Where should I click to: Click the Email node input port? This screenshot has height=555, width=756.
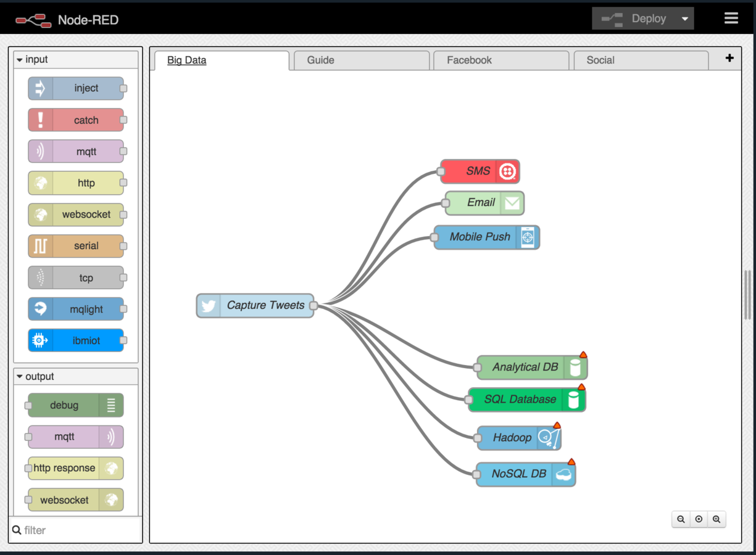click(x=446, y=203)
